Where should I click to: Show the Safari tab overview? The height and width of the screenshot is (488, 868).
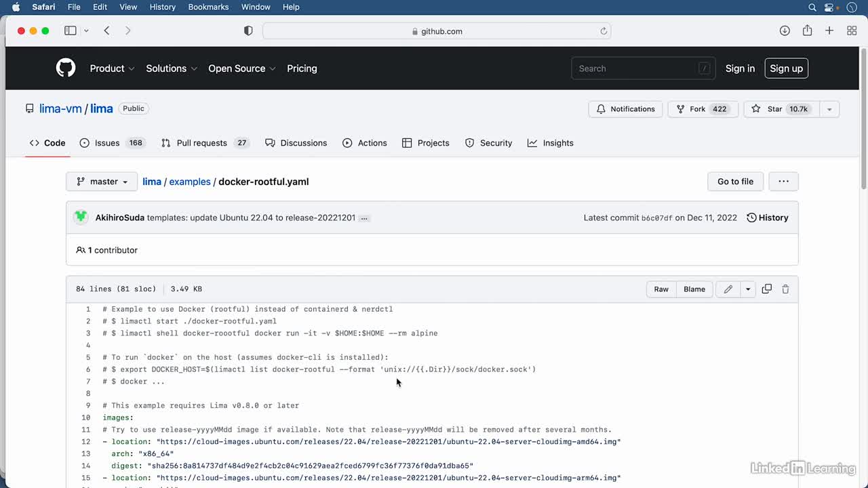[852, 30]
